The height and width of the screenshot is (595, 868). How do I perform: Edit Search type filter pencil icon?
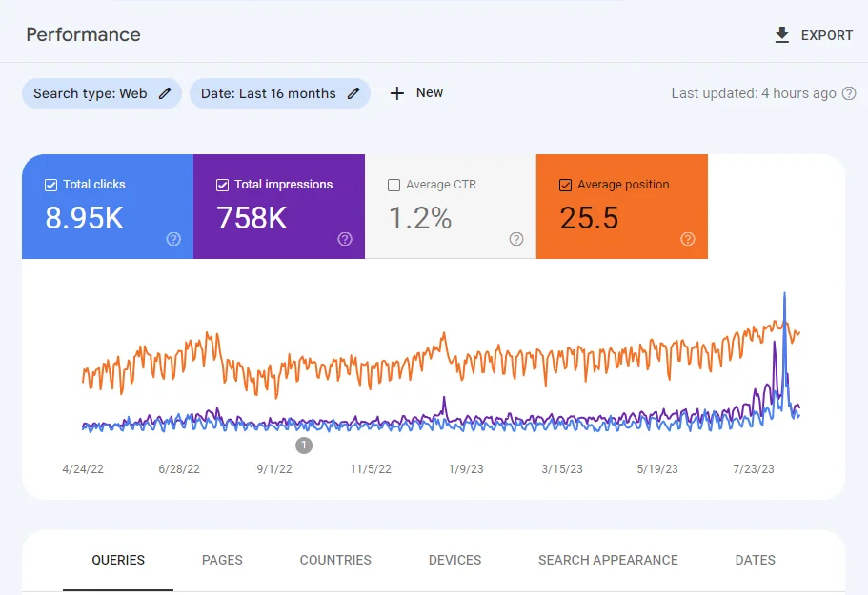coord(165,93)
